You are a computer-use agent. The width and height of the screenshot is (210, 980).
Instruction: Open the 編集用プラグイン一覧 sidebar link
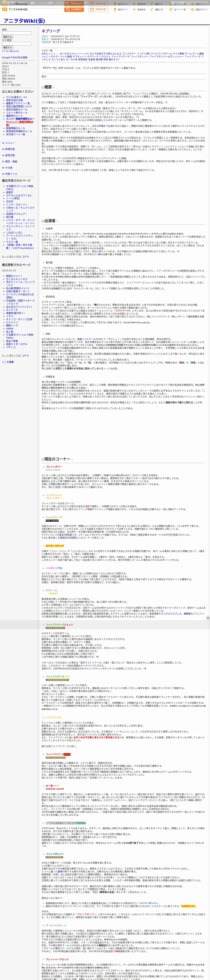(18, 104)
